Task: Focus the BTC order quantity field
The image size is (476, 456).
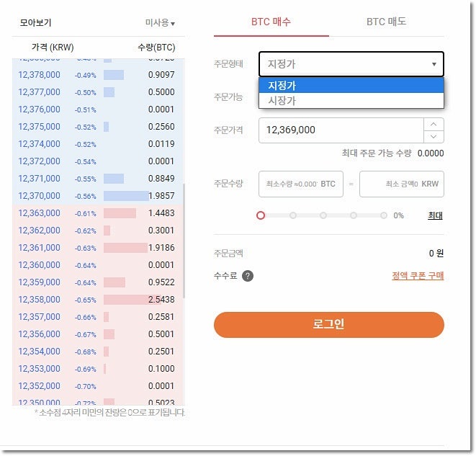Action: (x=301, y=184)
